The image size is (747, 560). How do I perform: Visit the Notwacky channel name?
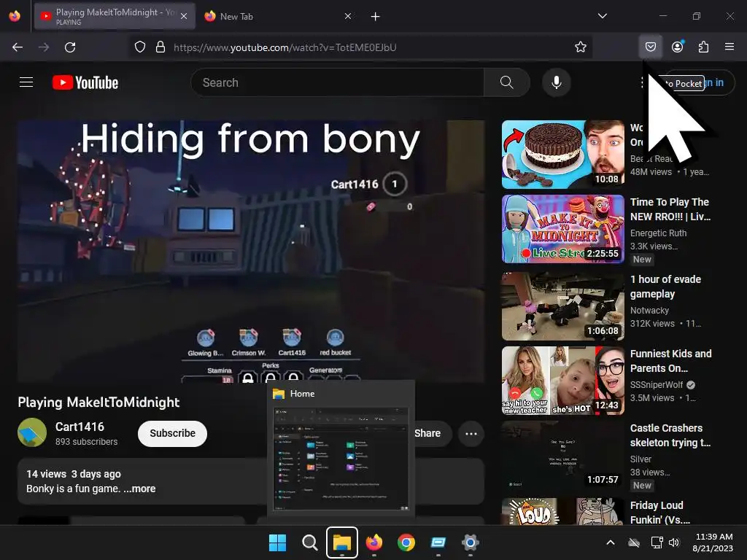pyautogui.click(x=649, y=311)
